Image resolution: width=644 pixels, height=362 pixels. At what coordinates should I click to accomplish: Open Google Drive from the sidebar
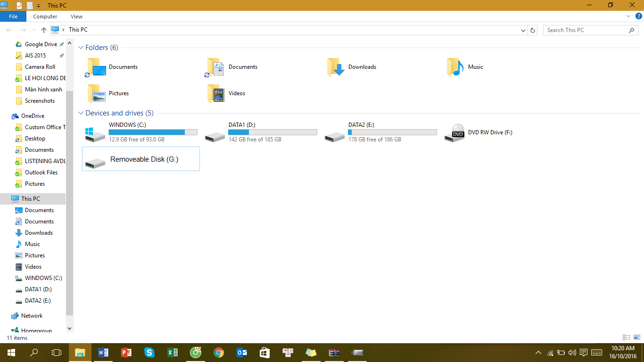point(40,44)
